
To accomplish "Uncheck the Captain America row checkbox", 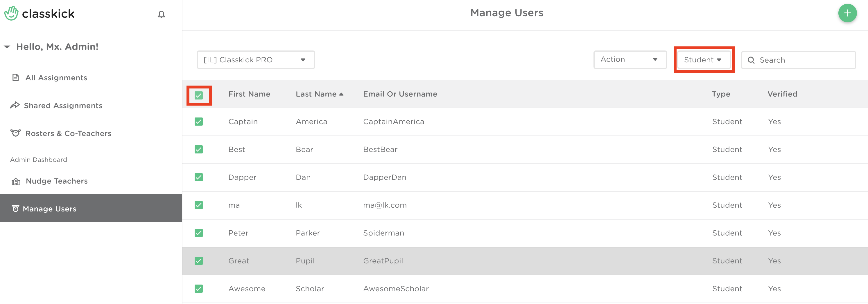I will (199, 122).
